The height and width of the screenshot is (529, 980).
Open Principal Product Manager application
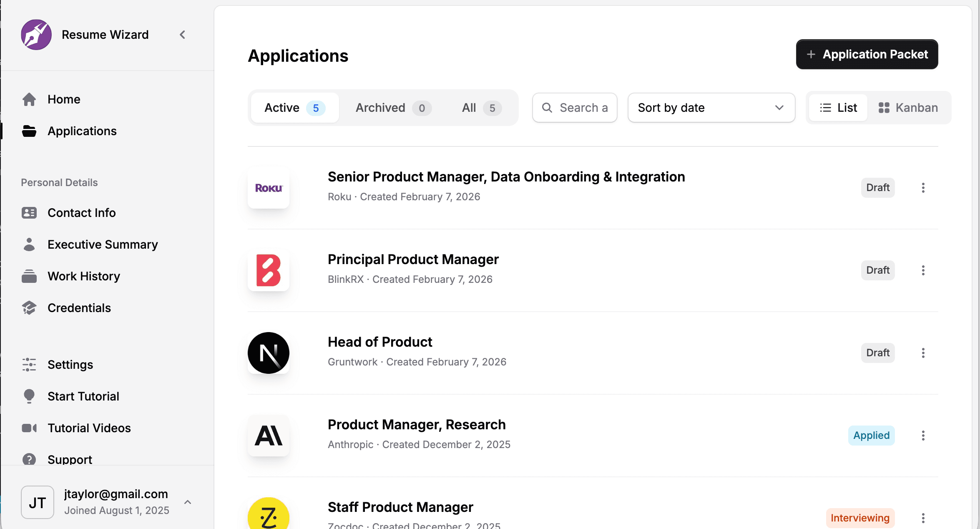click(413, 259)
